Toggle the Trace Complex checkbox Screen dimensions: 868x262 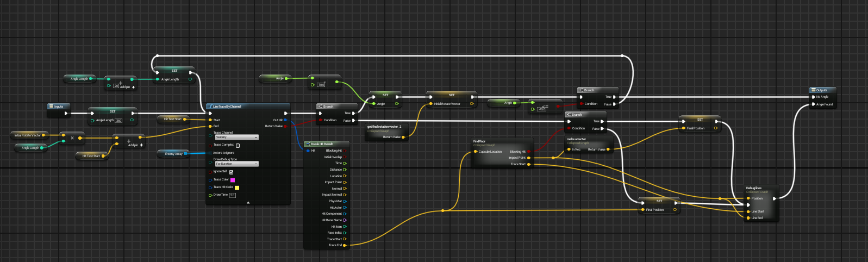point(238,145)
